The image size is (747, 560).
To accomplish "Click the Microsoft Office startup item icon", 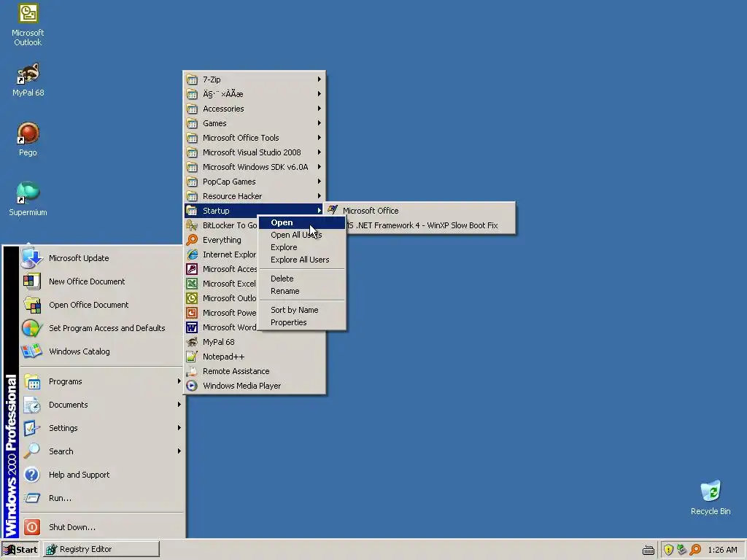I will pyautogui.click(x=333, y=210).
